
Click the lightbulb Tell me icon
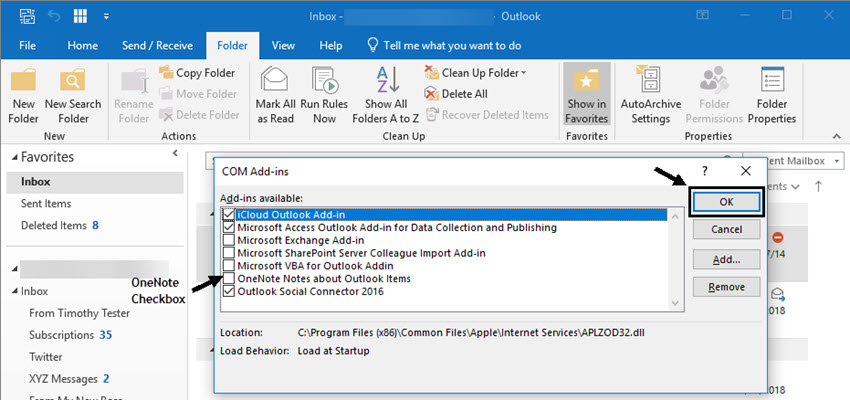pos(372,45)
